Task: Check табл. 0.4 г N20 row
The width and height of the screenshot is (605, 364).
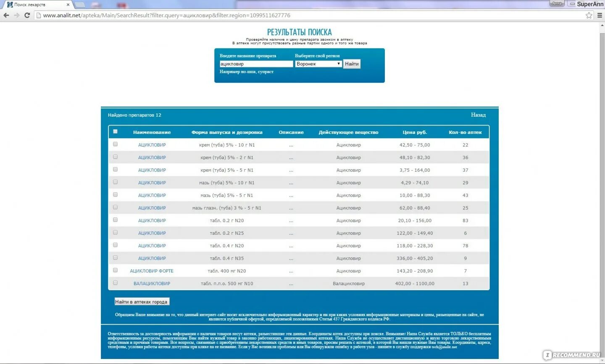Action: [x=115, y=245]
